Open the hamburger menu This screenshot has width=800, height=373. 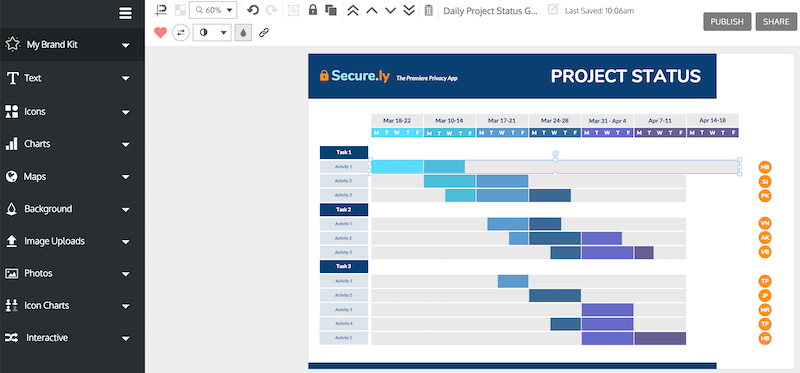[x=126, y=13]
